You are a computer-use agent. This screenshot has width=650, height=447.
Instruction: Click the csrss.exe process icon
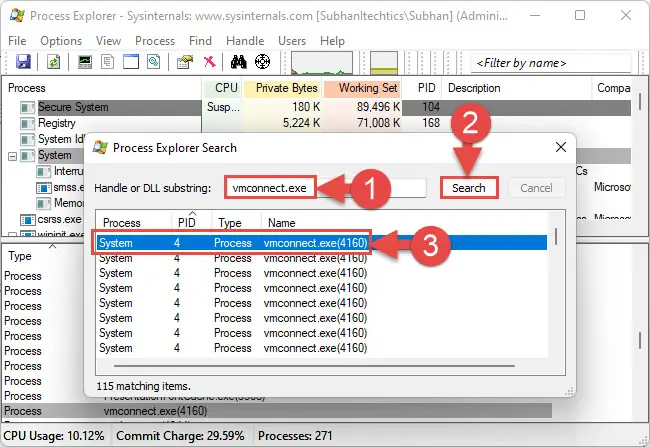(x=27, y=219)
